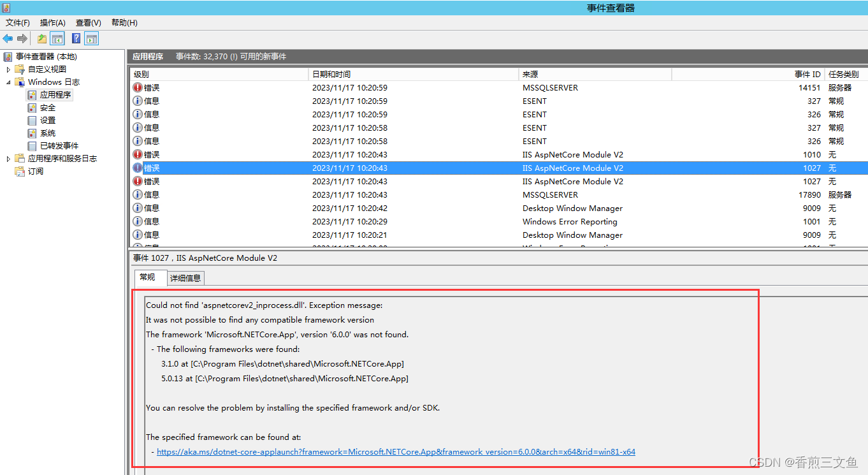Switch to the 详细信息 tab
The image size is (868, 475).
tap(185, 278)
